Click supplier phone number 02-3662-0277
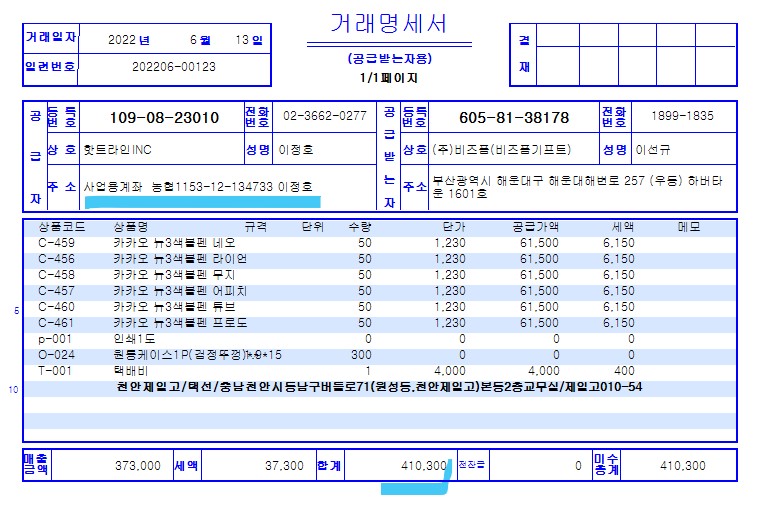767x510 pixels. (325, 116)
